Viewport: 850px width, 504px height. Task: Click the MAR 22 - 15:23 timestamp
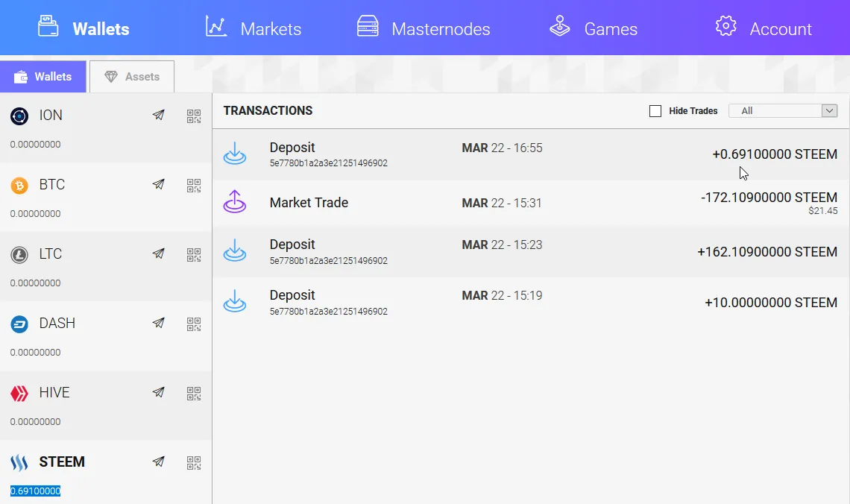pyautogui.click(x=502, y=245)
